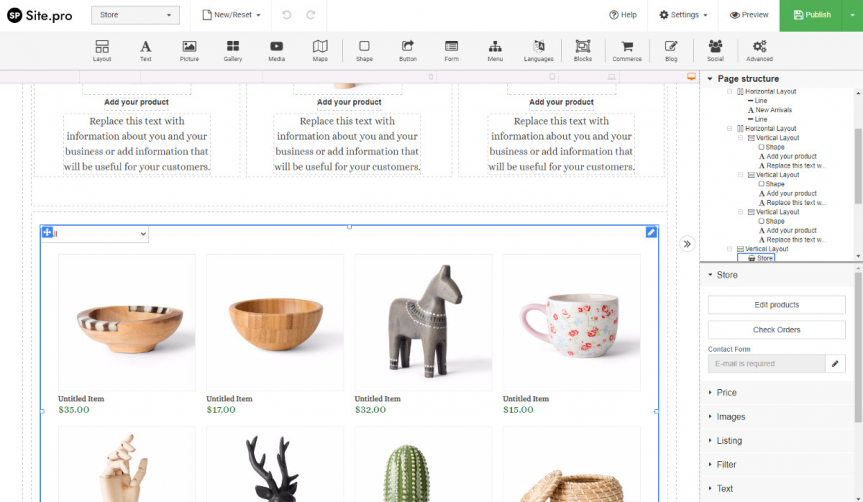Open the Store page selector dropdown
Viewport: 863px width, 502px height.
(135, 15)
